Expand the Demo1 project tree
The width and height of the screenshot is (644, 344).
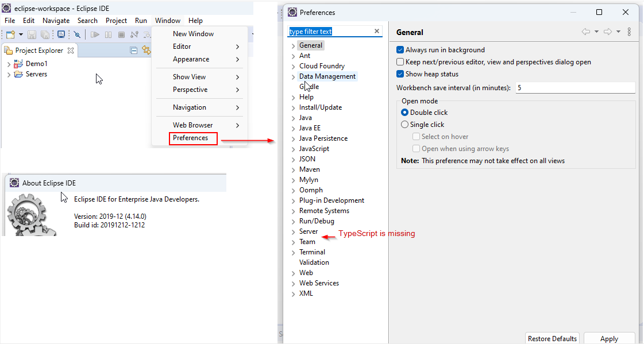(9, 64)
